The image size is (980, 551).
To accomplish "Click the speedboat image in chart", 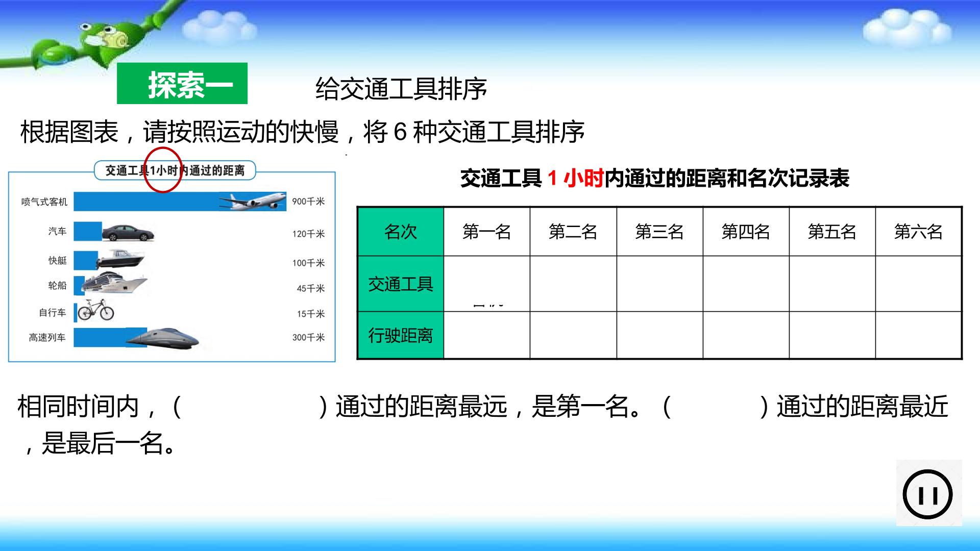I will [120, 260].
